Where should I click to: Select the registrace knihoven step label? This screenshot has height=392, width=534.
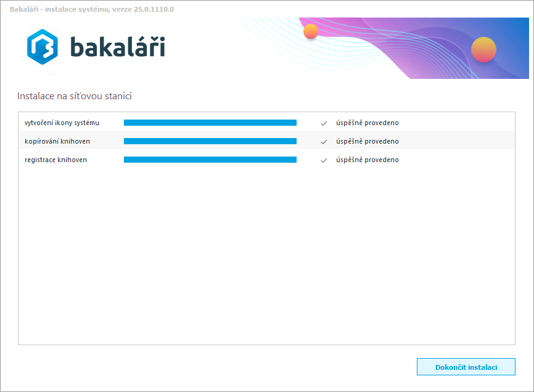[55, 160]
